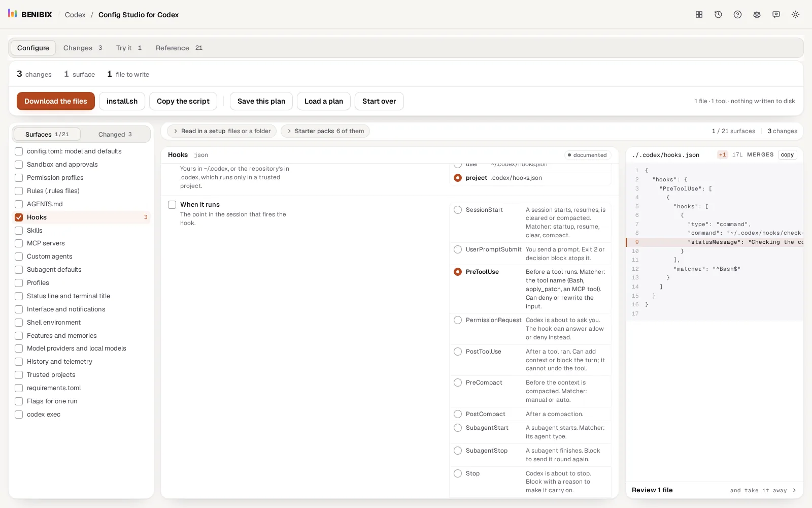Viewport: 812px width, 508px height.
Task: Pick the UserPromptSubmit radio option
Action: [458, 249]
